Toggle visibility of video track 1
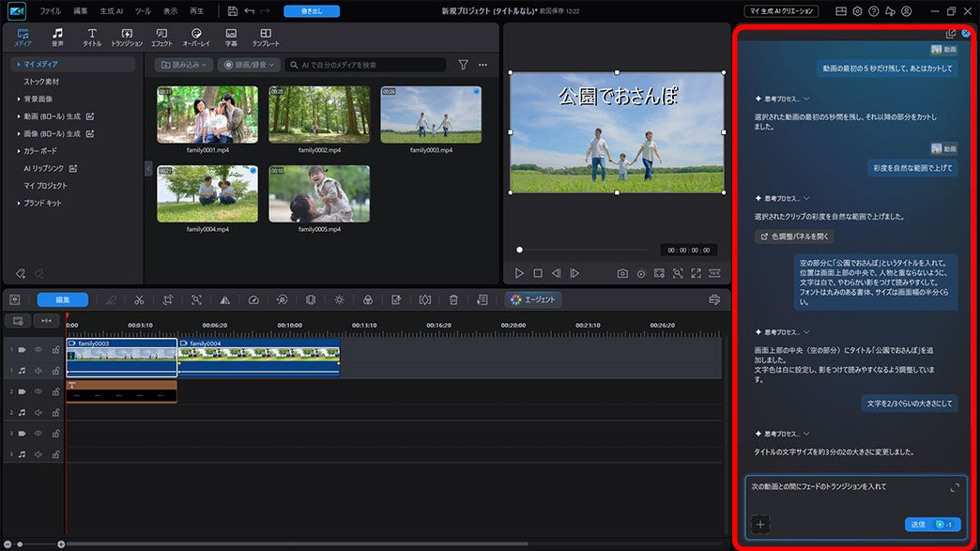 coord(38,350)
